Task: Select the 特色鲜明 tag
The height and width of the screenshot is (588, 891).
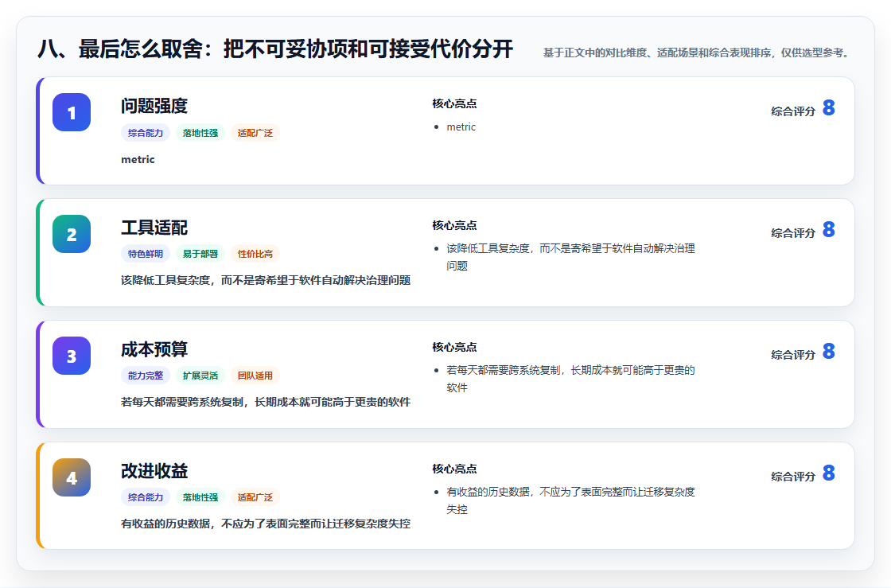Action: point(146,253)
